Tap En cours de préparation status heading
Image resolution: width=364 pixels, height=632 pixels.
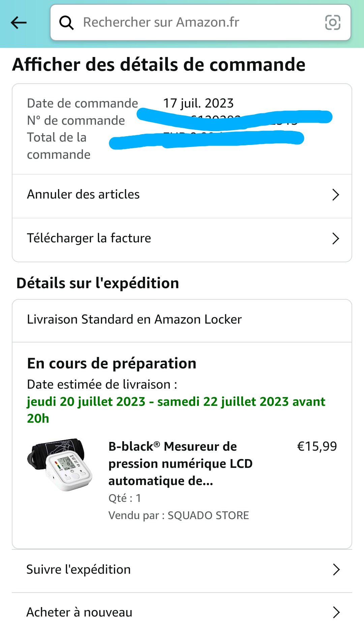pyautogui.click(x=112, y=364)
